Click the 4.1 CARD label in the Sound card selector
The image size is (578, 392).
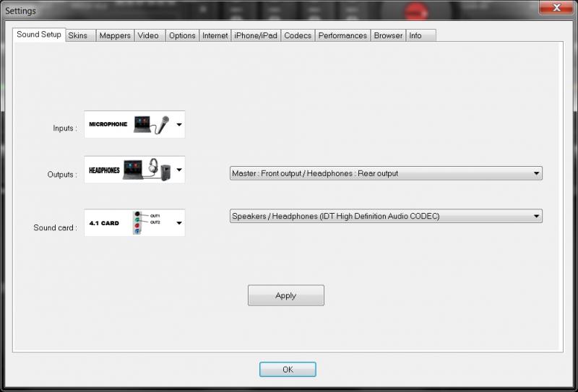[x=104, y=223]
